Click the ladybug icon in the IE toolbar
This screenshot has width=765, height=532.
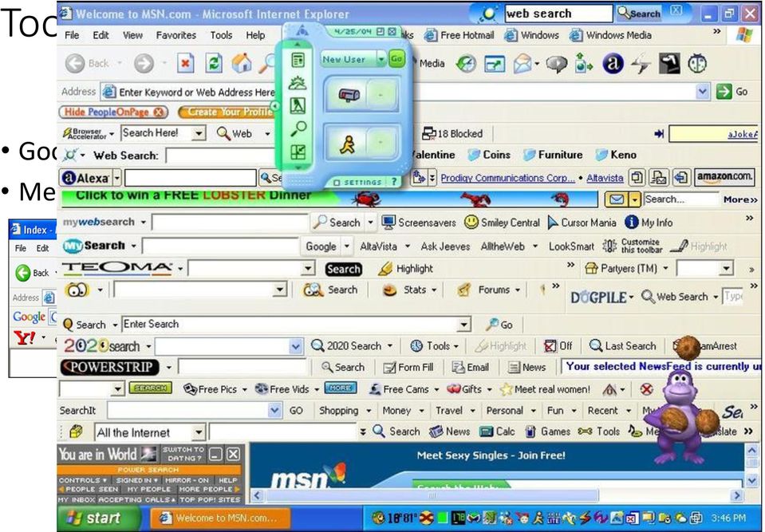click(697, 64)
